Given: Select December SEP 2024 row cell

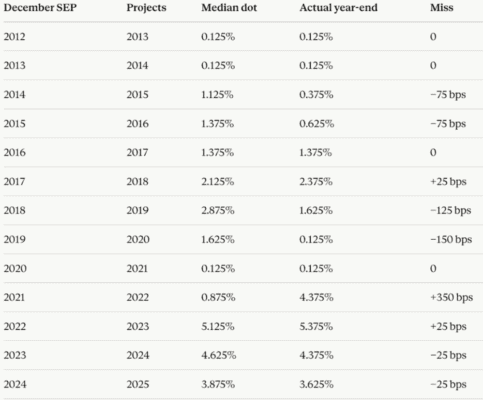Looking at the screenshot, I should (15, 384).
